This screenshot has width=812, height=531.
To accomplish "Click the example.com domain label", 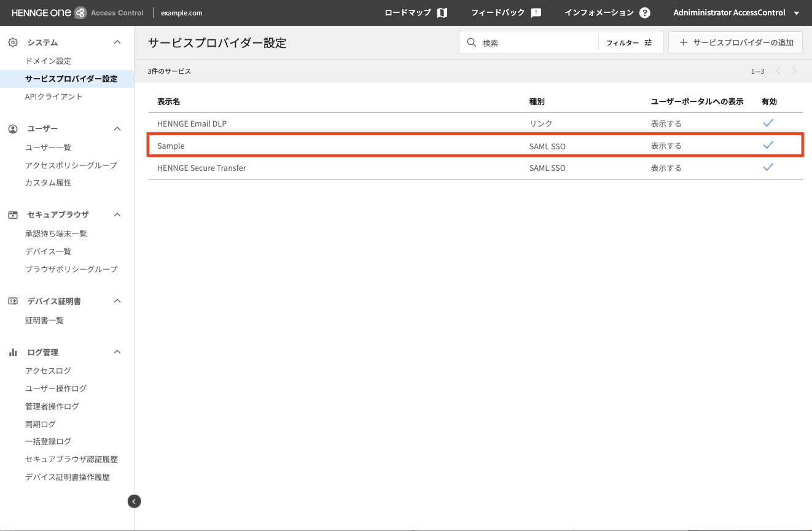I will [182, 13].
